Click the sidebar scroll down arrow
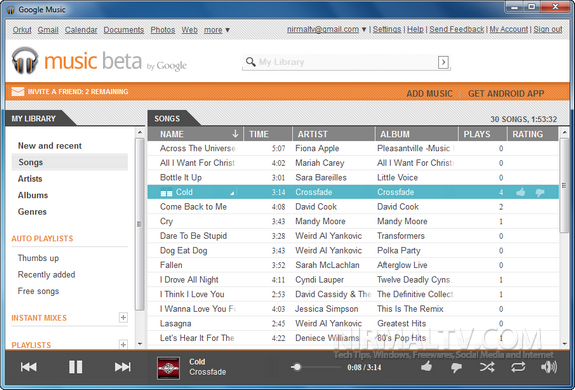 tap(140, 344)
